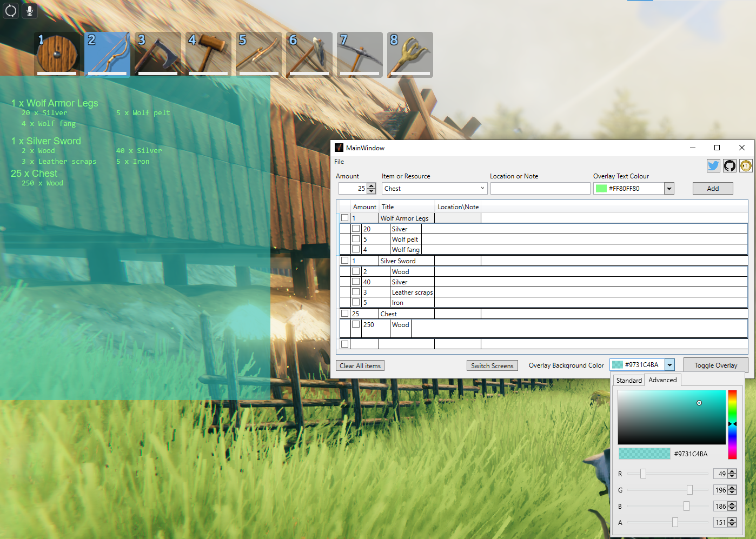Click the Dogecoin coin icon
This screenshot has height=539, width=756.
[746, 166]
